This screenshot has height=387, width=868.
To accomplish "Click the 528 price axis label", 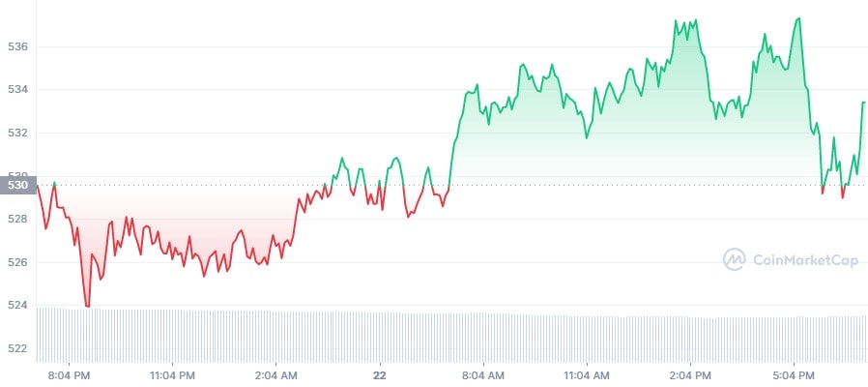I will click(x=17, y=220).
